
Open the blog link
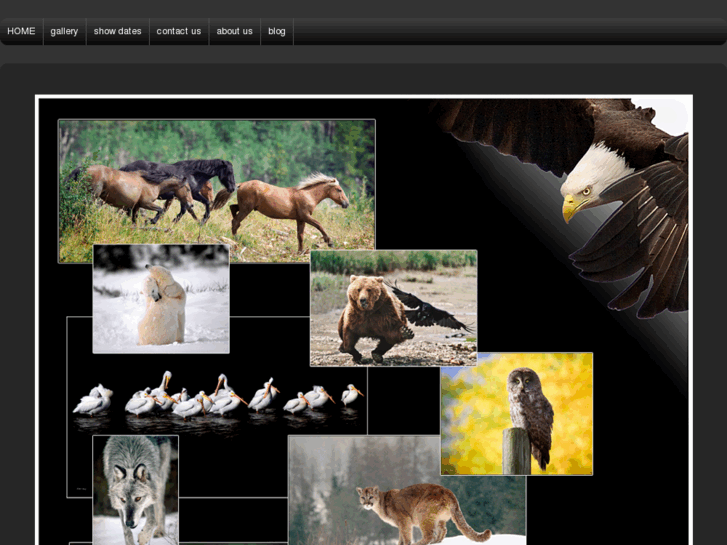[276, 31]
